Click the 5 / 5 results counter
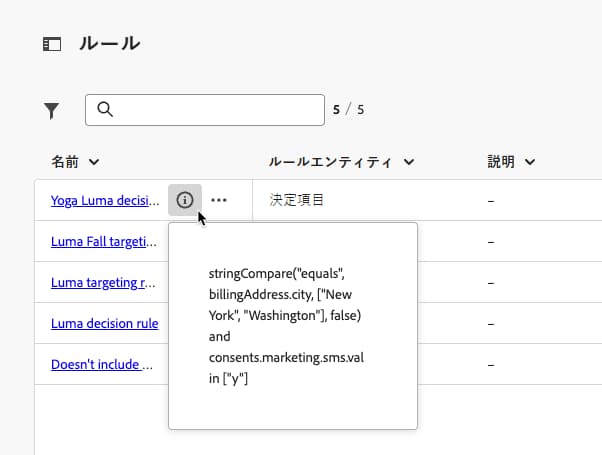Viewport: 602px width, 455px height. (x=349, y=110)
